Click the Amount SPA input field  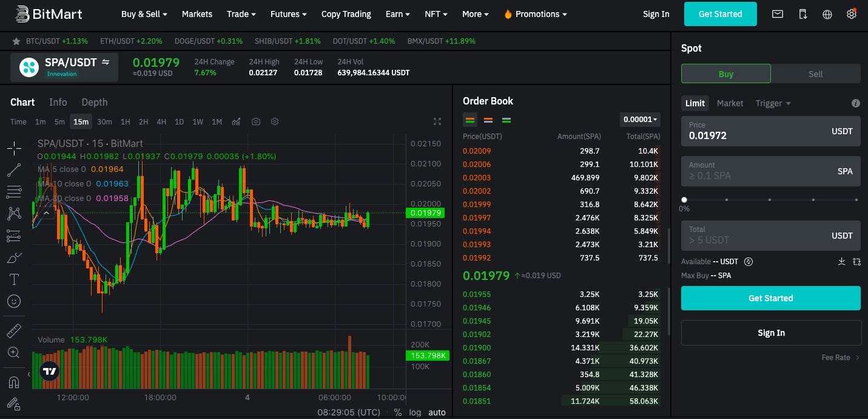771,171
